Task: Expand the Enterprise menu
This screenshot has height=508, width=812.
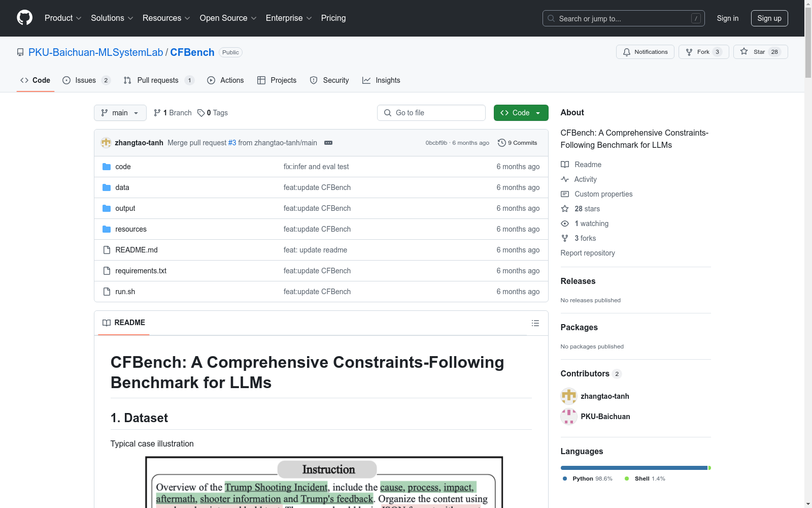Action: tap(289, 18)
